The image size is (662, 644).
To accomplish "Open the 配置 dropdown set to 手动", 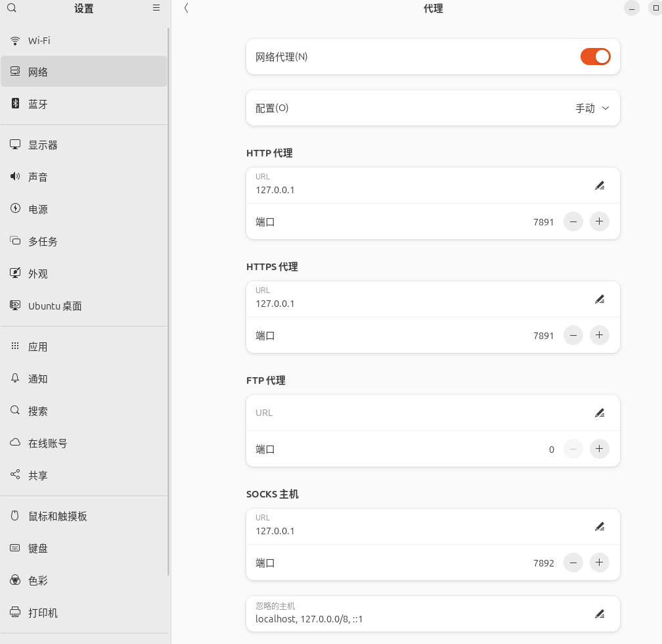I will (592, 108).
